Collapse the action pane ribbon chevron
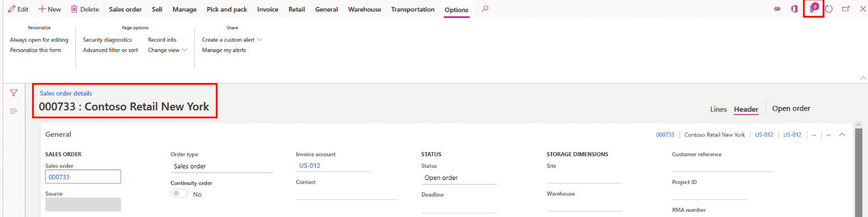The width and height of the screenshot is (868, 217). pyautogui.click(x=863, y=78)
